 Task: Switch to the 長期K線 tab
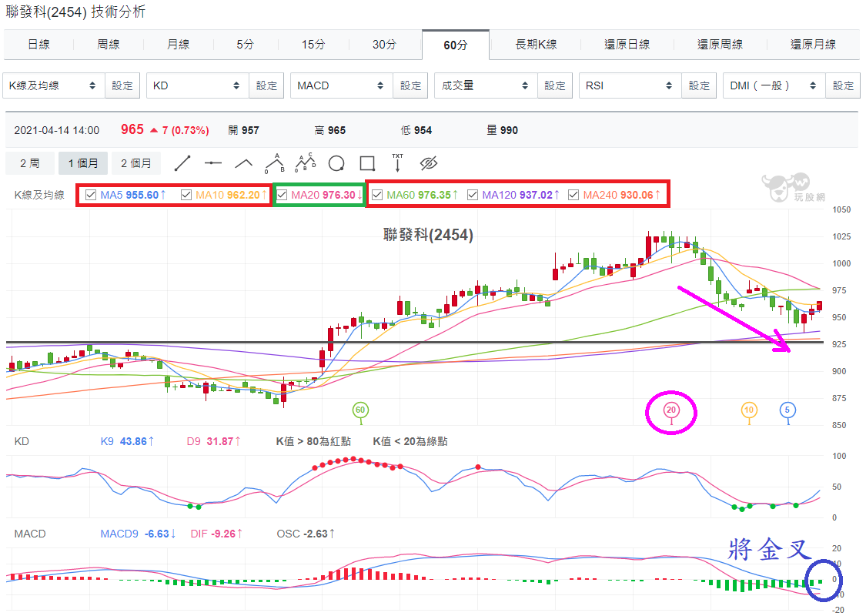pyautogui.click(x=536, y=45)
